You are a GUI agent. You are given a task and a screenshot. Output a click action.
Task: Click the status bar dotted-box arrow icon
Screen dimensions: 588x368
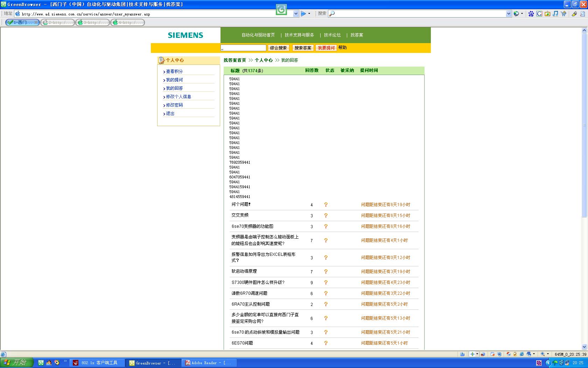pyautogui.click(x=499, y=354)
